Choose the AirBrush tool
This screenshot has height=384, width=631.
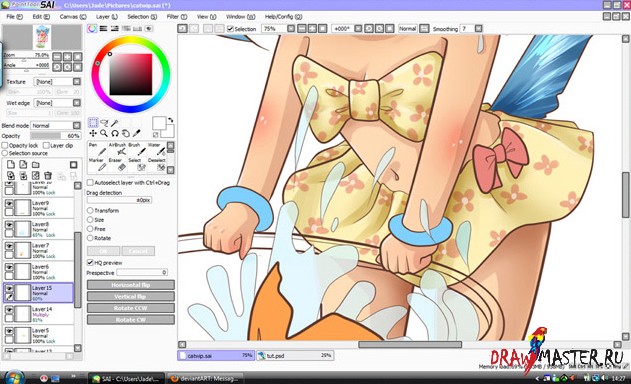point(117,149)
